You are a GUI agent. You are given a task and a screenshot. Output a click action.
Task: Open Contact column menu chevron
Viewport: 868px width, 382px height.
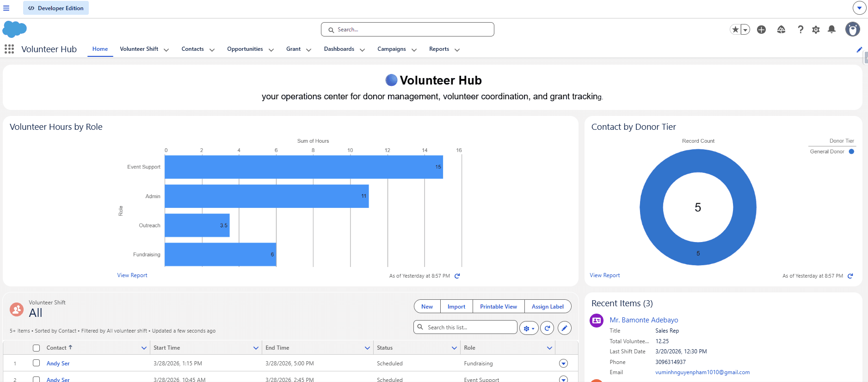tap(144, 348)
